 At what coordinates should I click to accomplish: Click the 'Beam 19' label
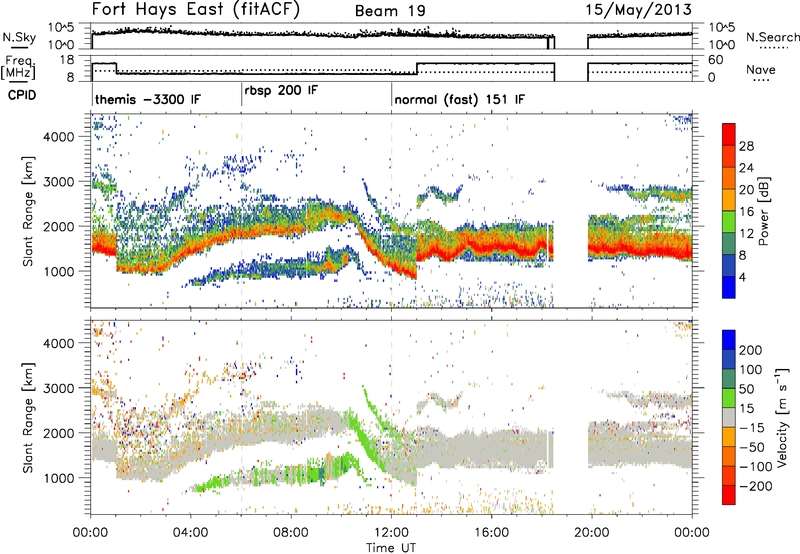390,11
